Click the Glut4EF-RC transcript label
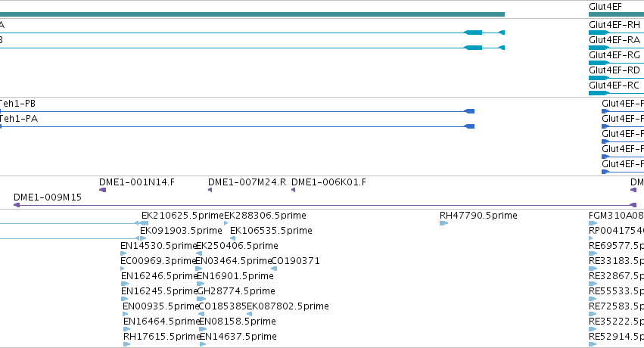This screenshot has width=644, height=348. tap(614, 85)
